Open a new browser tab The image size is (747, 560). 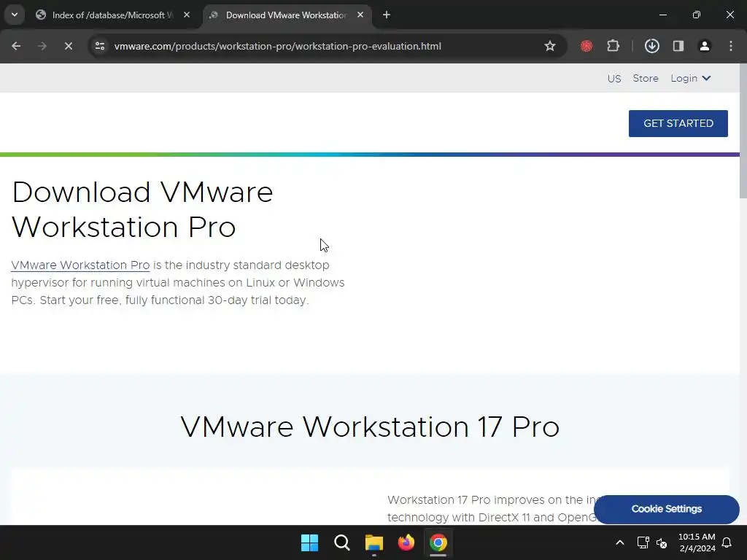[x=387, y=15]
